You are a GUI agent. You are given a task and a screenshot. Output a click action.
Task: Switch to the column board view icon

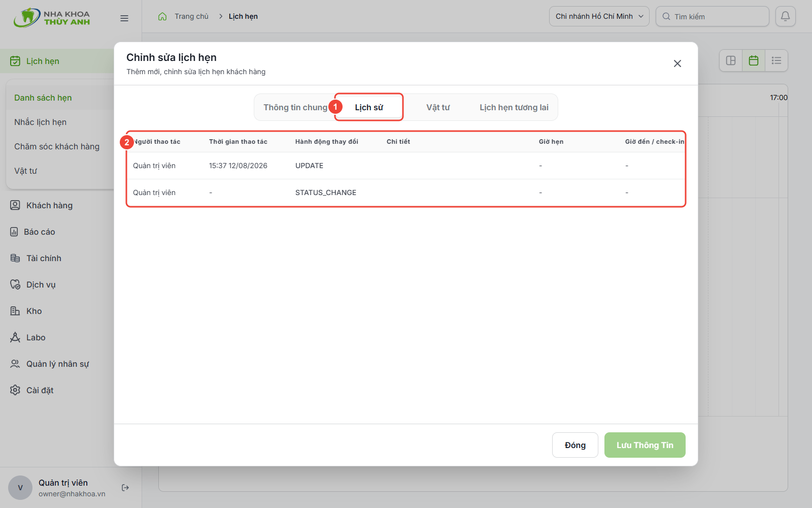point(731,60)
